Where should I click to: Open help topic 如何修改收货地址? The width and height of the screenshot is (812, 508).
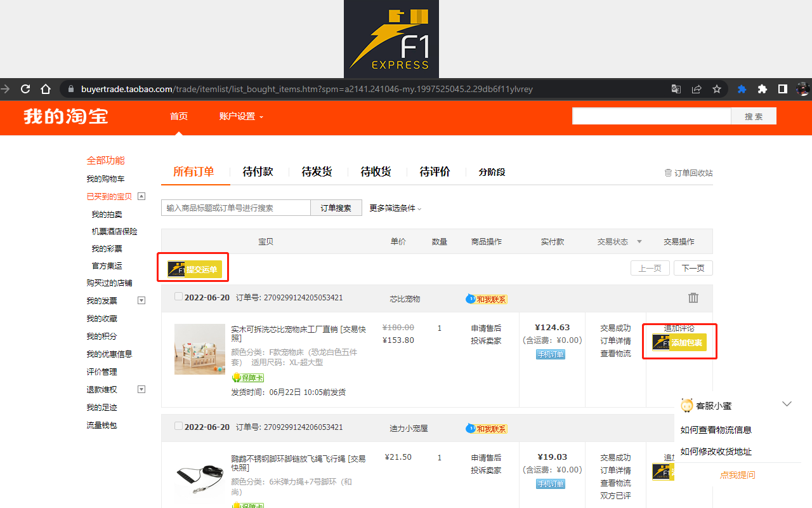716,451
